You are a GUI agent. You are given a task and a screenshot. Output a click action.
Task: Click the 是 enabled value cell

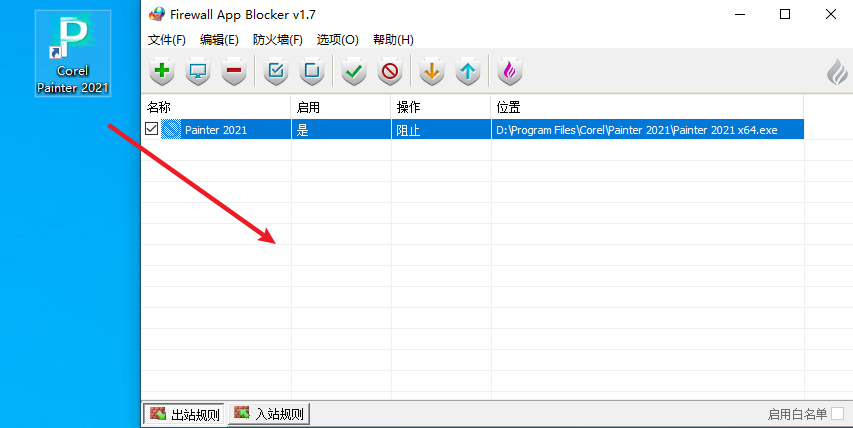click(341, 129)
